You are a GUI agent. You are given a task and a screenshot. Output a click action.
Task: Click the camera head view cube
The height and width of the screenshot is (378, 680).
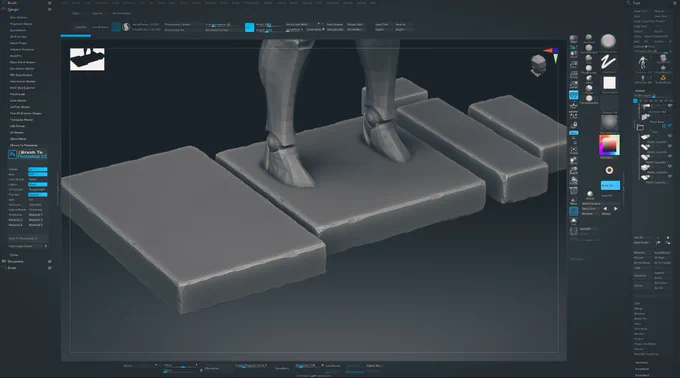tap(538, 65)
